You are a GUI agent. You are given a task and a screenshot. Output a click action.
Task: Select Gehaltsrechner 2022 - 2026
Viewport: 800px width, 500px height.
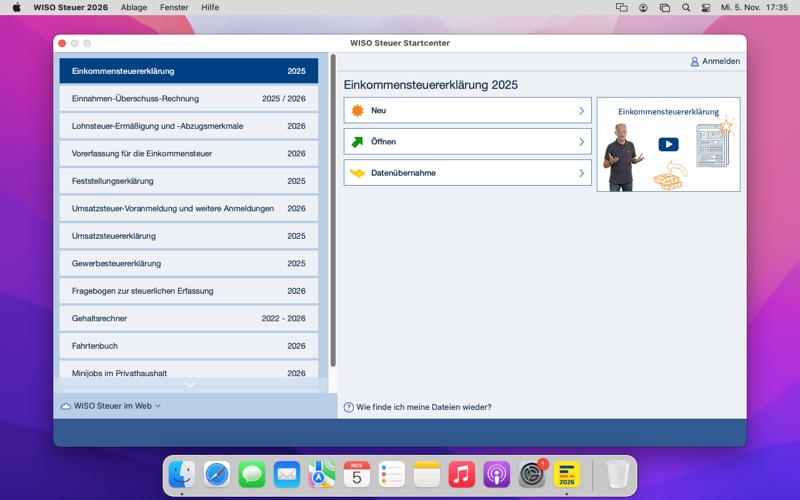click(189, 318)
